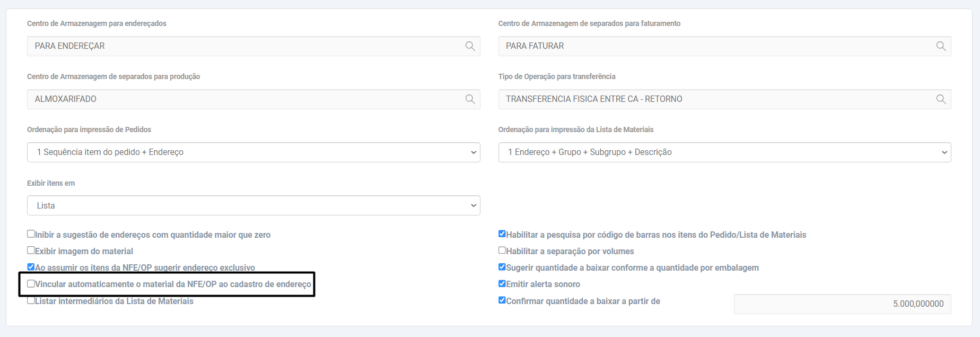Screen dimensions: 980x337
Task: Click search icon in PARA ENDEREÇAR field
Action: pos(470,46)
